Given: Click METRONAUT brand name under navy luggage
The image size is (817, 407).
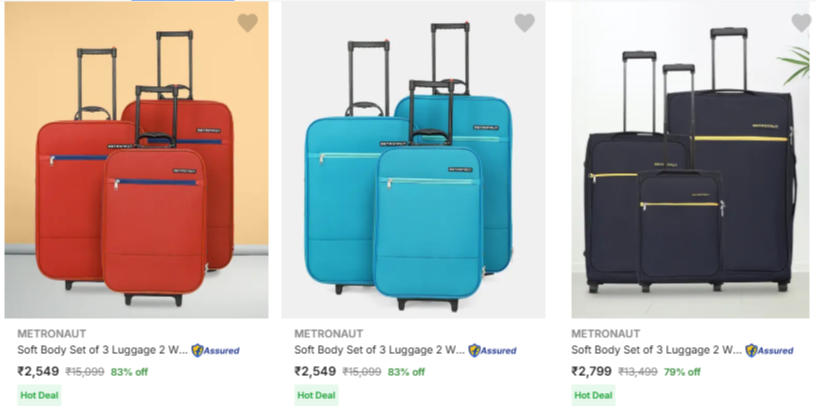Looking at the screenshot, I should [605, 333].
